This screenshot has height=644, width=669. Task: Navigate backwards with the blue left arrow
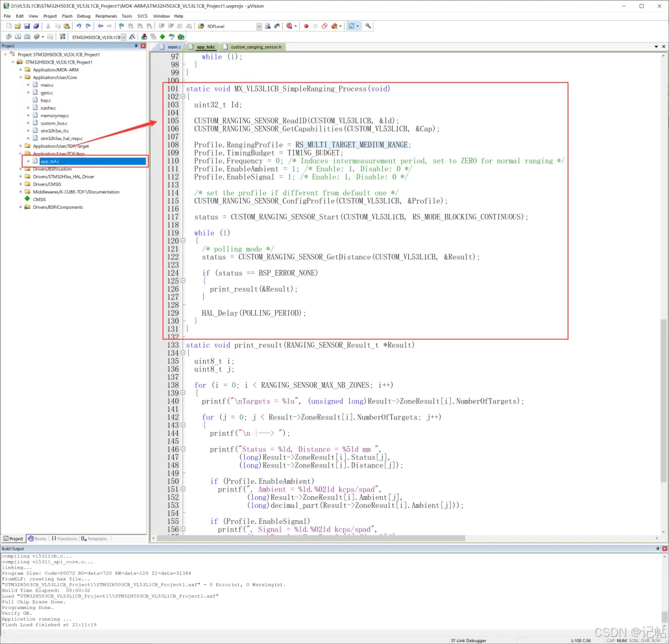101,27
